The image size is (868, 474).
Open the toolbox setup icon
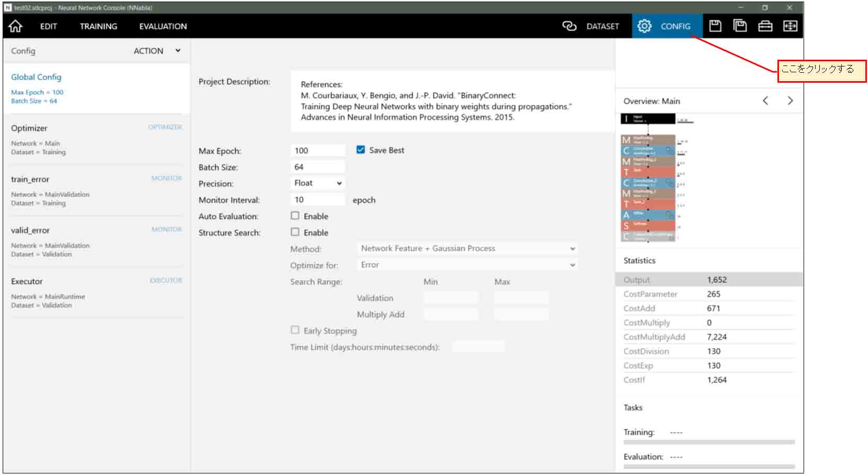tap(765, 26)
